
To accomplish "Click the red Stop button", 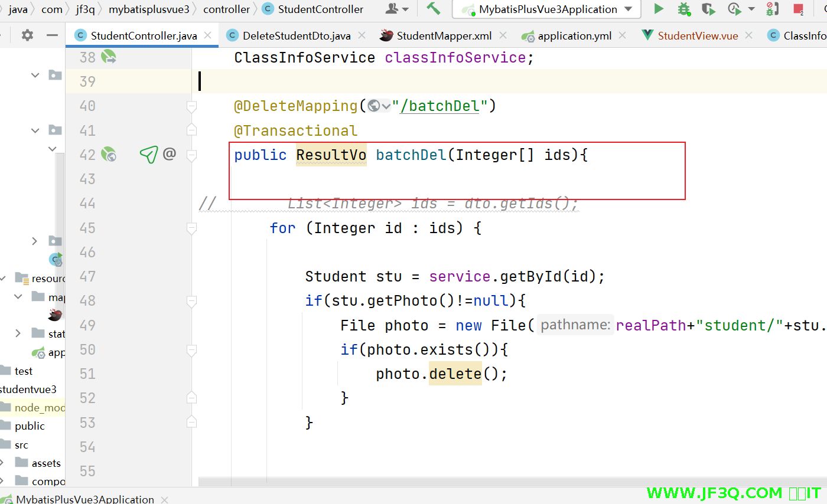I will click(x=798, y=9).
